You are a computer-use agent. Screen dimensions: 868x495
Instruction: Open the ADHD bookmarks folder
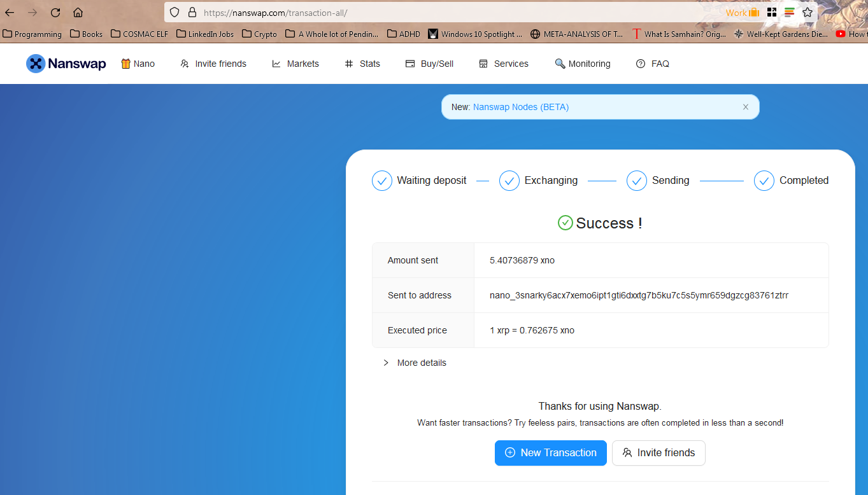[x=404, y=34]
